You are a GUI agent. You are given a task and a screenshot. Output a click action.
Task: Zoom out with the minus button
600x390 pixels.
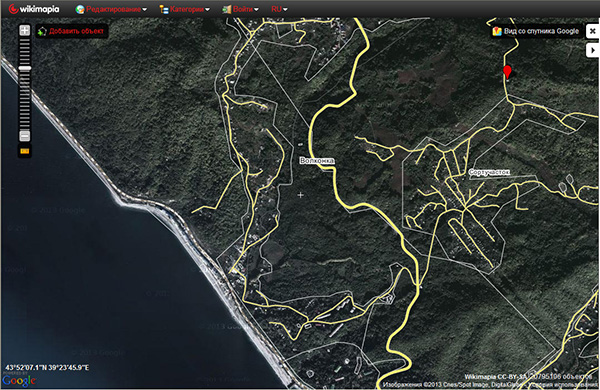(24, 136)
